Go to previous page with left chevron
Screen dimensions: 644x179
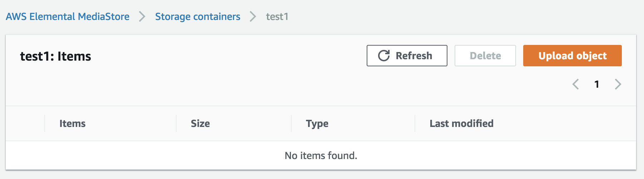tap(575, 84)
